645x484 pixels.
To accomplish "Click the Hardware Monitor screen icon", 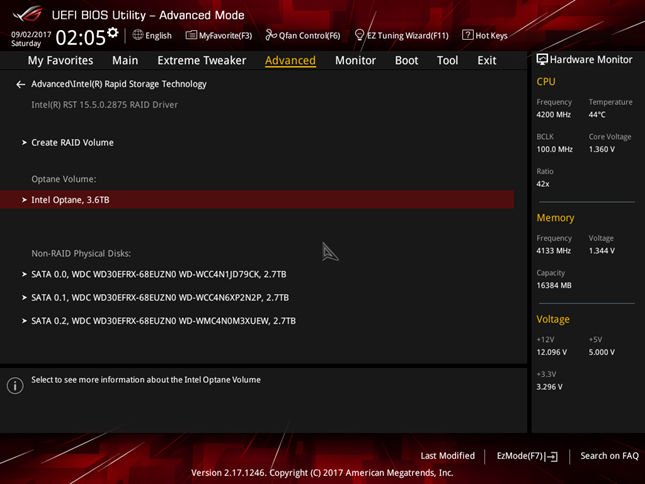I will 542,59.
